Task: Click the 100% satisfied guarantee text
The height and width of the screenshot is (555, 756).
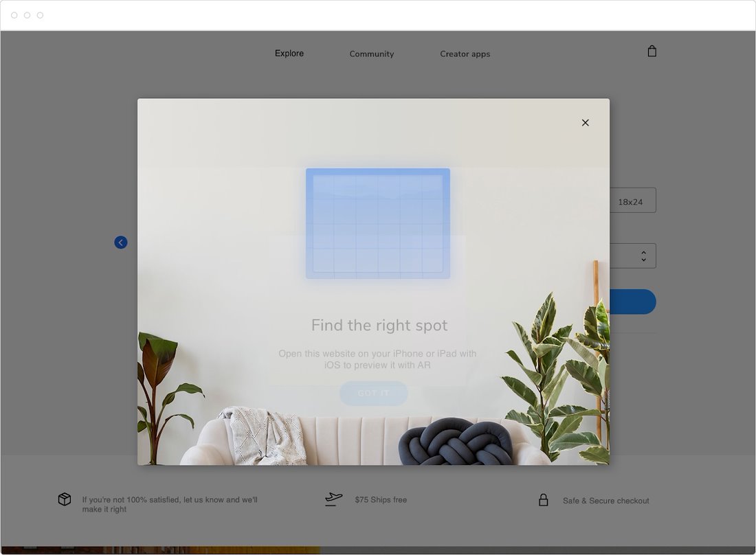Action: (x=169, y=504)
